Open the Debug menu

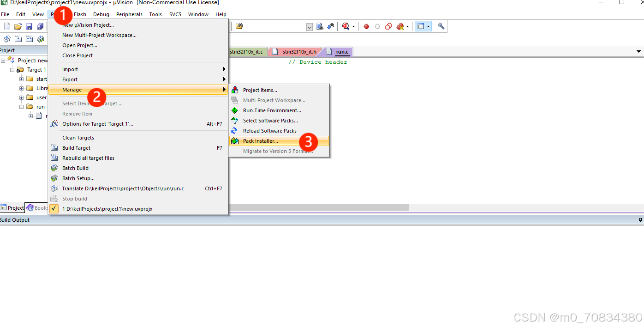tap(101, 14)
